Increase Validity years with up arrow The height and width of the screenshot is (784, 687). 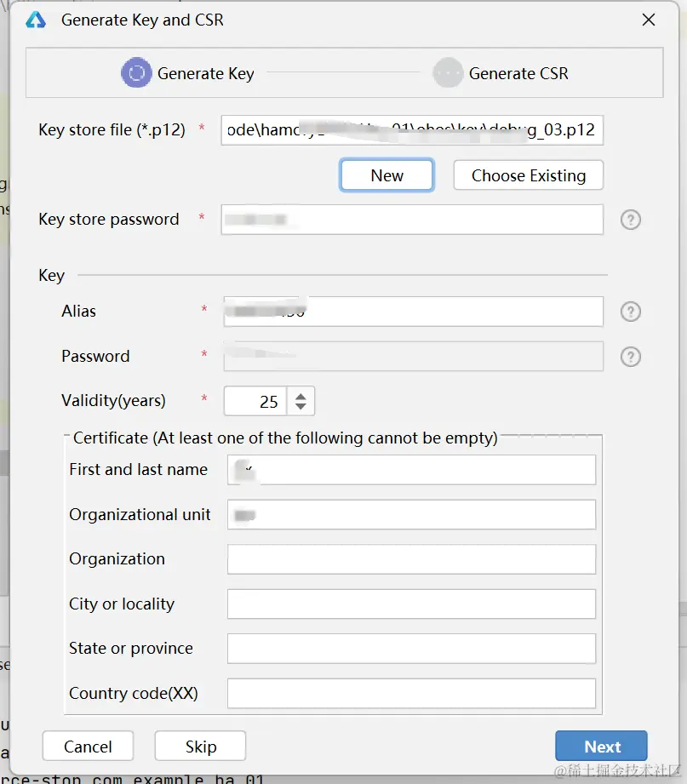pyautogui.click(x=301, y=394)
